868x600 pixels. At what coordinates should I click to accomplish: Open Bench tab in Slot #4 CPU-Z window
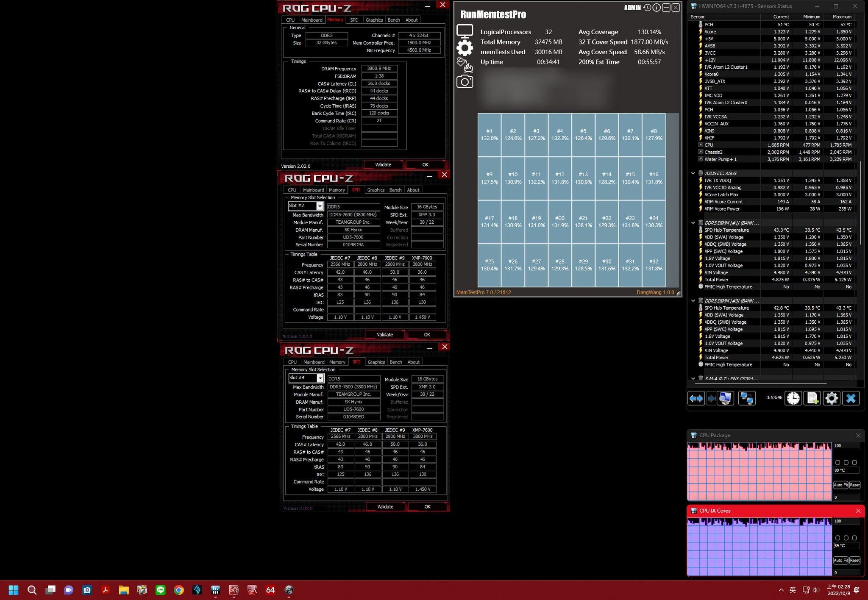pos(396,362)
